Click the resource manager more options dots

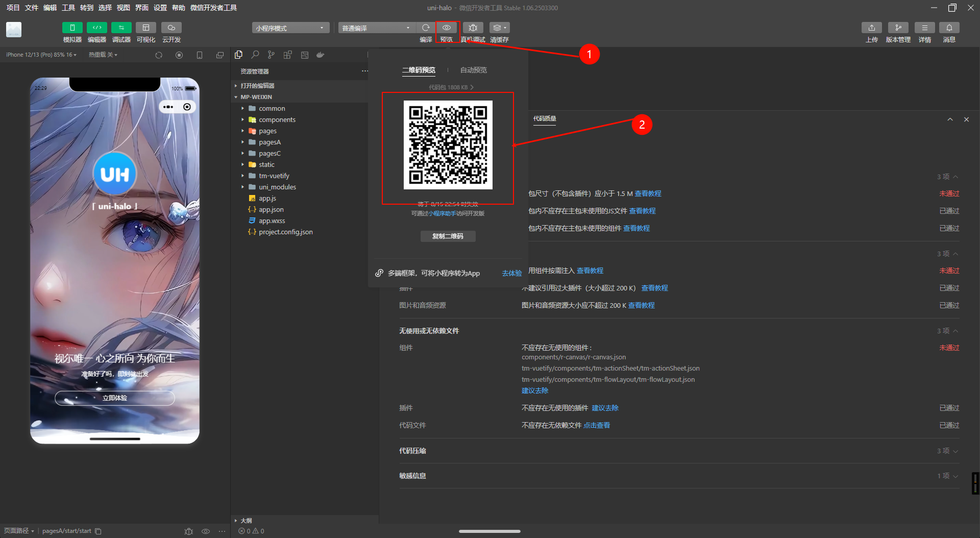click(x=364, y=71)
